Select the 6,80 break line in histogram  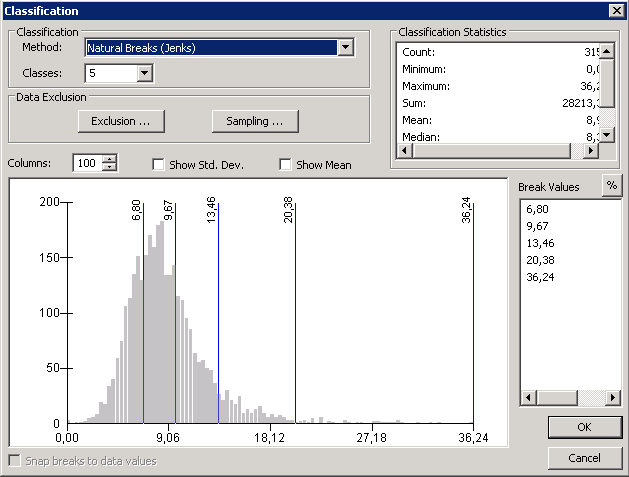point(143,313)
